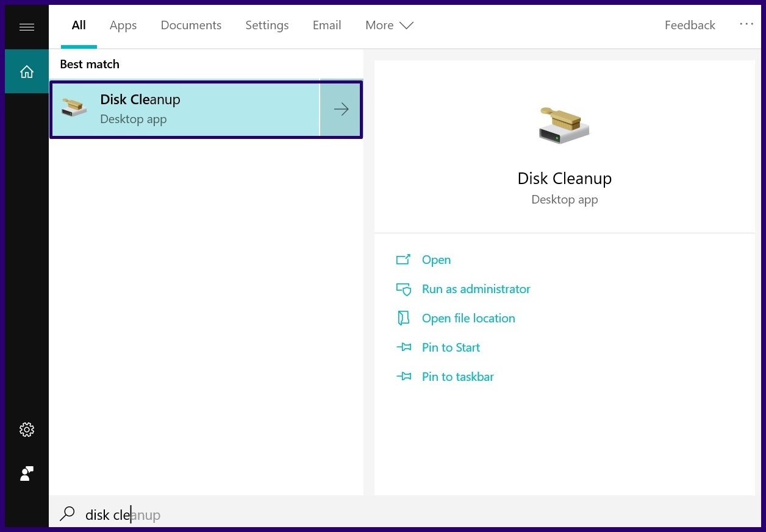Expand Disk Cleanup result with the arrow
The width and height of the screenshot is (766, 532).
point(341,110)
